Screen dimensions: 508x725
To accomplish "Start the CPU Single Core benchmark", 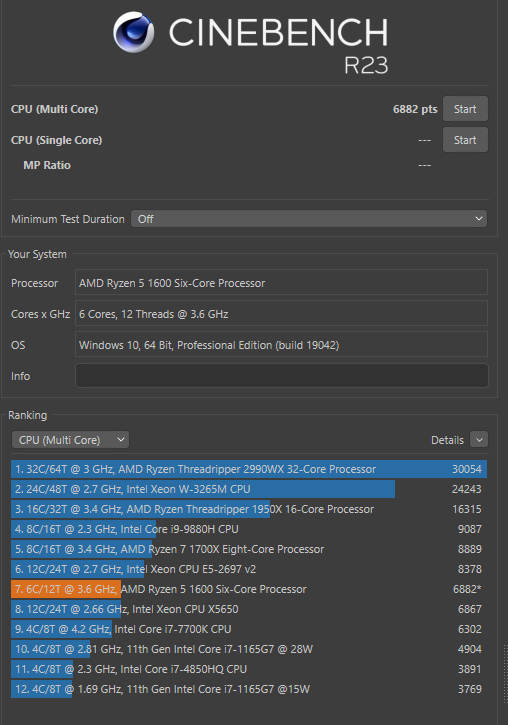I will [x=465, y=140].
